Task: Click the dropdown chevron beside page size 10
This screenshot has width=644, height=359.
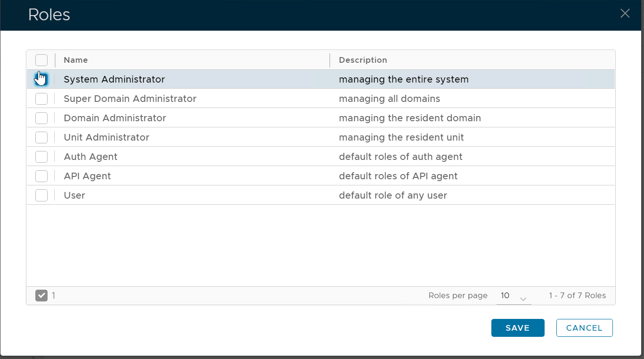Action: coord(523,299)
